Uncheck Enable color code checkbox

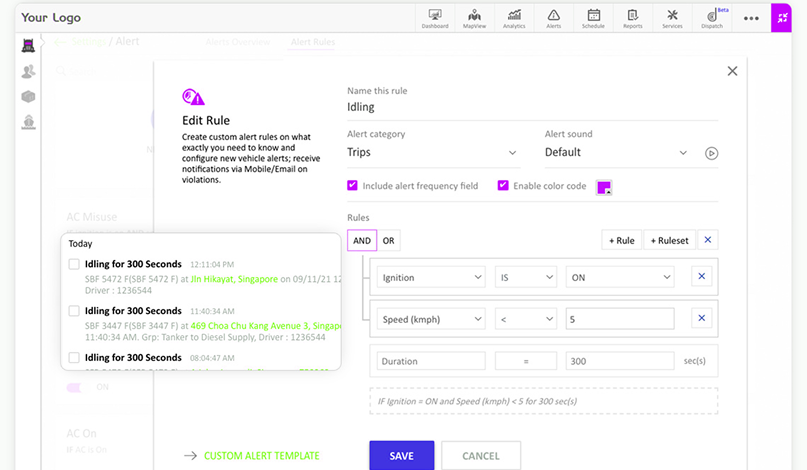pos(503,186)
